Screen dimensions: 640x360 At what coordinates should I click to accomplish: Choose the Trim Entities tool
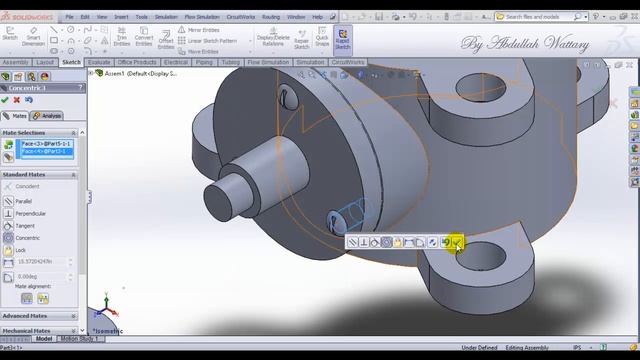tap(122, 36)
